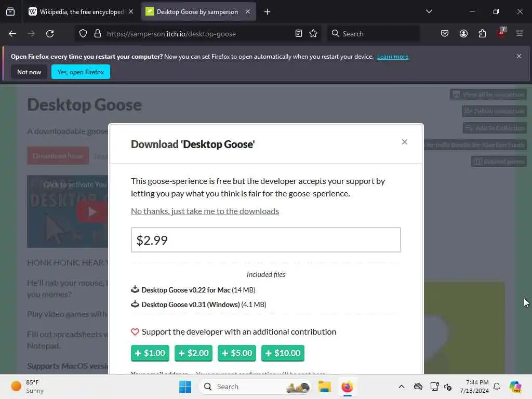The width and height of the screenshot is (532, 399).
Task: Open File Explorer from taskbar
Action: pos(324,387)
